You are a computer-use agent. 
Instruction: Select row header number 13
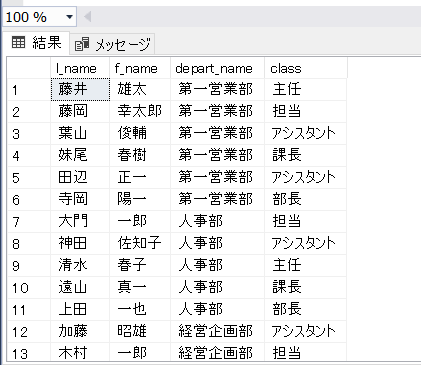click(x=29, y=352)
